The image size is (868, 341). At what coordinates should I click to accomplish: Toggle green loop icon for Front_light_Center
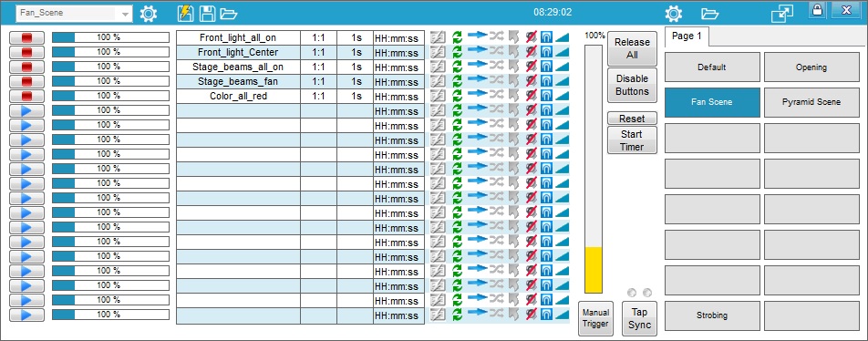tap(457, 52)
